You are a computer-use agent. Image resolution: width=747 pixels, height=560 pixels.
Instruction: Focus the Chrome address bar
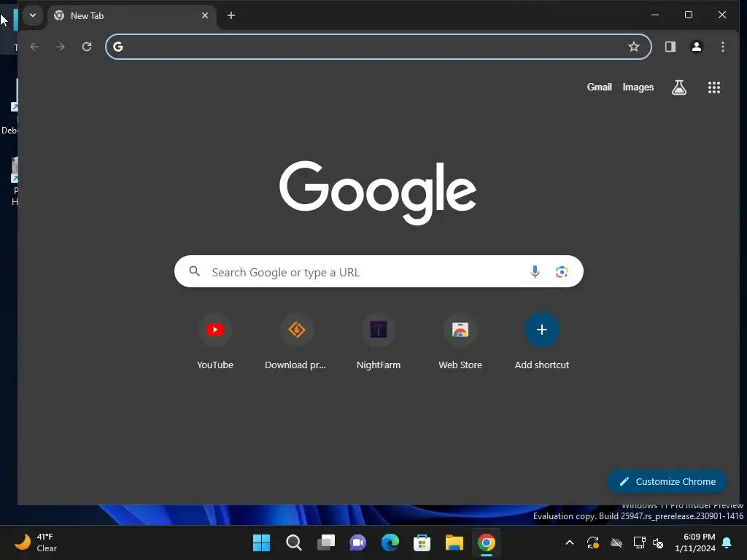379,47
